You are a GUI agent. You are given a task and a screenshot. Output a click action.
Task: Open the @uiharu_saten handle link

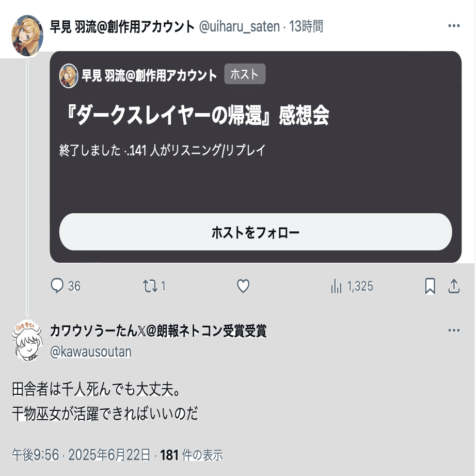point(239,26)
